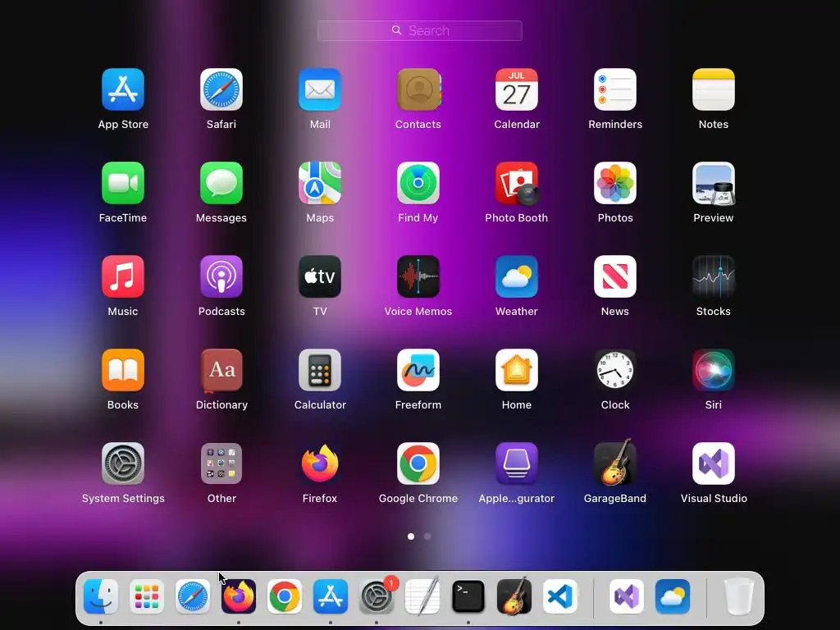Launch Safari from the Launchpad grid
This screenshot has height=630, width=840.
tap(221, 89)
